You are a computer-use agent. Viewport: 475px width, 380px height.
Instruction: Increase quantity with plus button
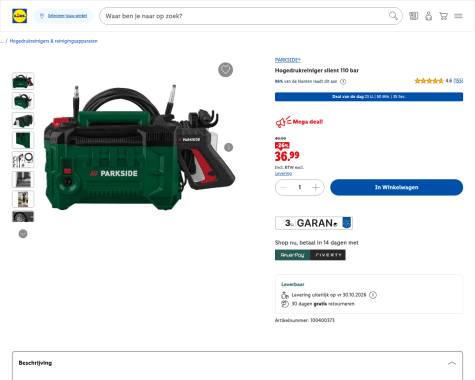(315, 187)
